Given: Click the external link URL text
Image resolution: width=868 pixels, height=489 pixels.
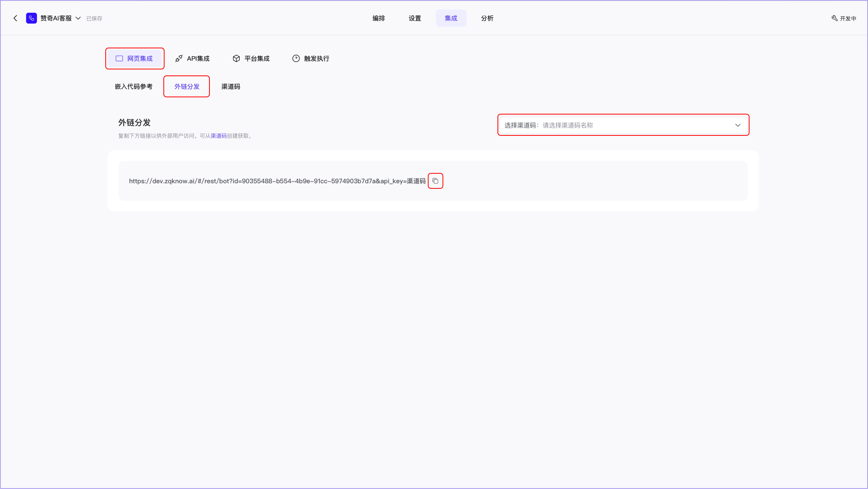Looking at the screenshot, I should [277, 181].
